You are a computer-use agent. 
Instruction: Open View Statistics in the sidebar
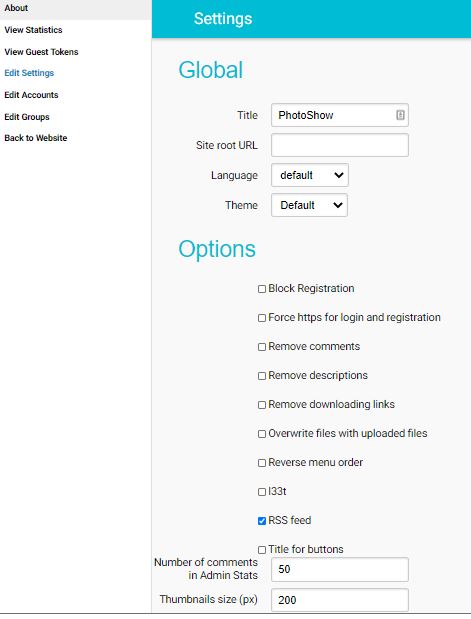[x=33, y=30]
